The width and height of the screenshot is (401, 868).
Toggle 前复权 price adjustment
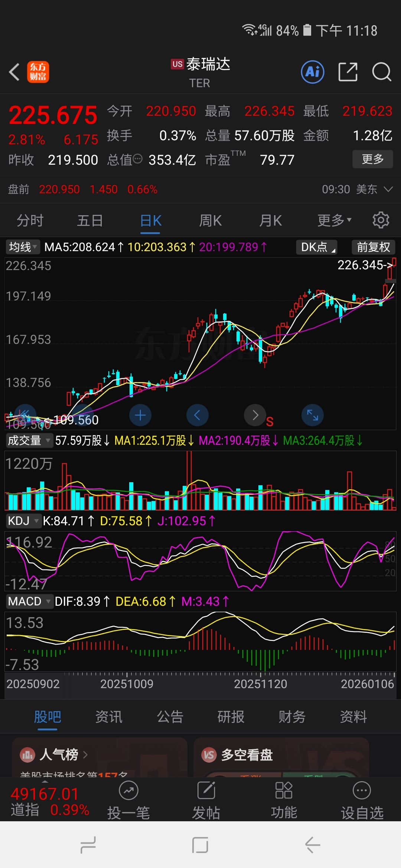pyautogui.click(x=373, y=247)
